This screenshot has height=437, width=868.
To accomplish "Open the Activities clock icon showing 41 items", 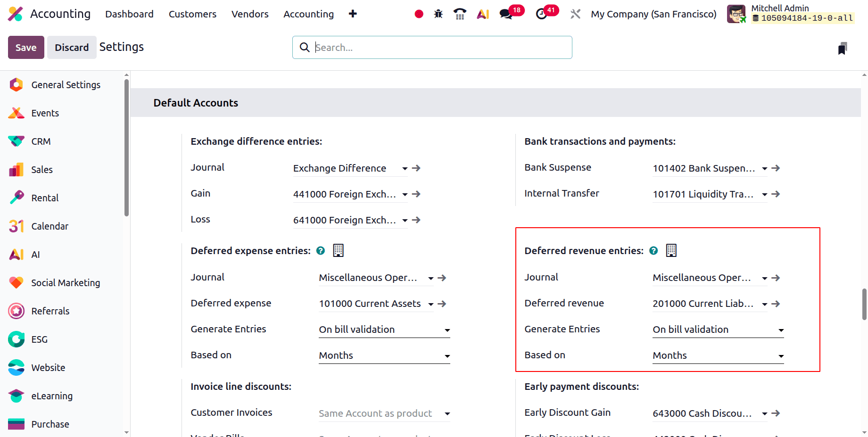I will [541, 14].
